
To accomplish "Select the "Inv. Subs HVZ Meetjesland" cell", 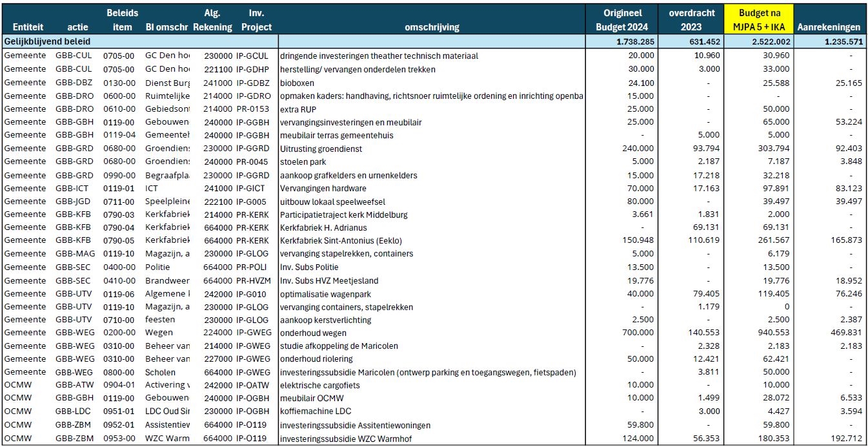I will point(329,280).
